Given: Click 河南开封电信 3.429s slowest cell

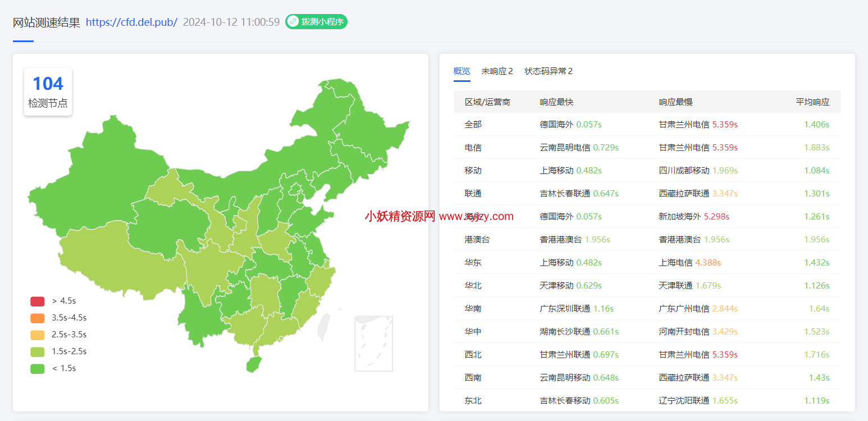Looking at the screenshot, I should 698,332.
